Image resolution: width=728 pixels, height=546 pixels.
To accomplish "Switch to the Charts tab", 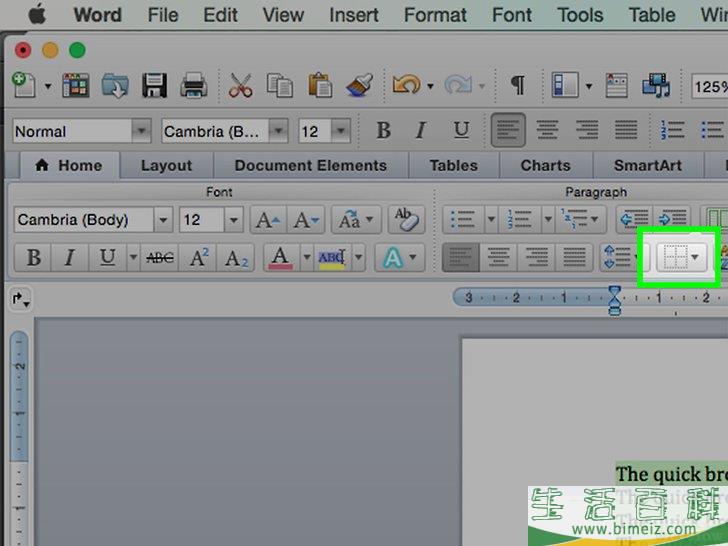I will tap(546, 165).
